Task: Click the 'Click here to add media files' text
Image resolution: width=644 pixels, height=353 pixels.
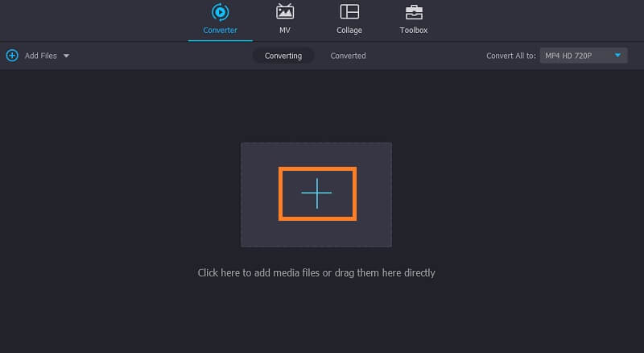Action: pyautogui.click(x=316, y=273)
